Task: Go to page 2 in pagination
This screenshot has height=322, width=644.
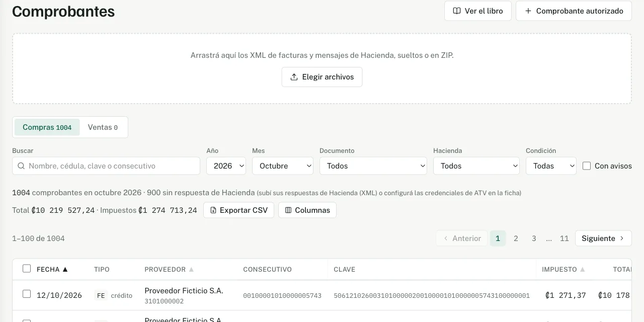Action: (x=516, y=238)
